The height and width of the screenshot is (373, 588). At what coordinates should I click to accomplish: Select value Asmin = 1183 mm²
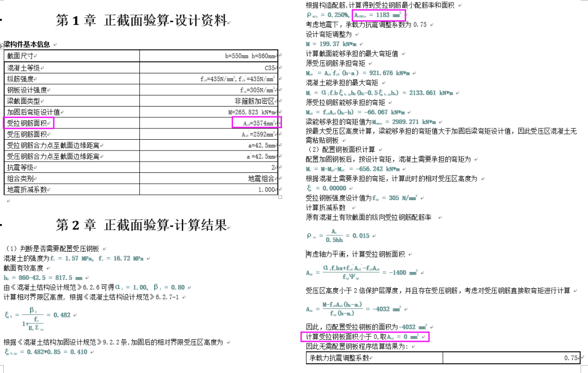[x=378, y=15]
